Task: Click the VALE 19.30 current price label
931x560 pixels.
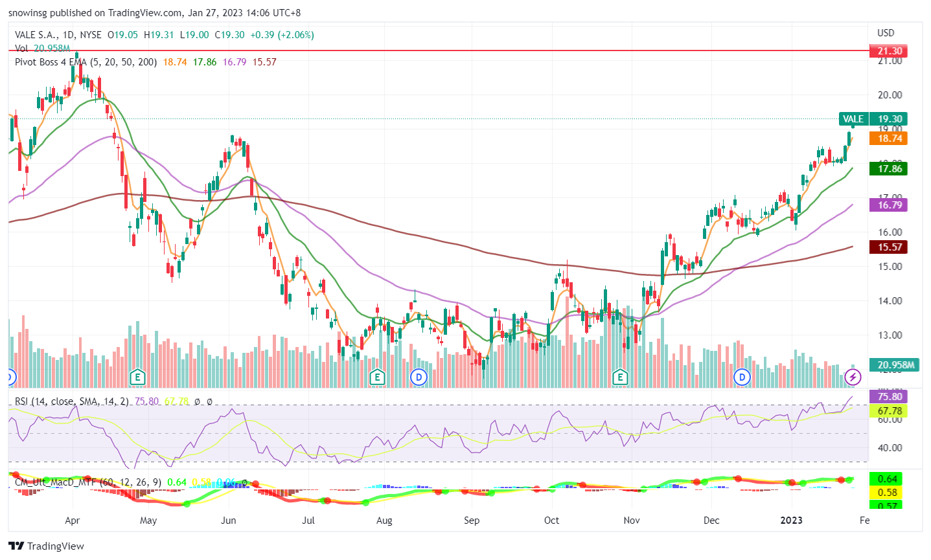Action: 873,118
